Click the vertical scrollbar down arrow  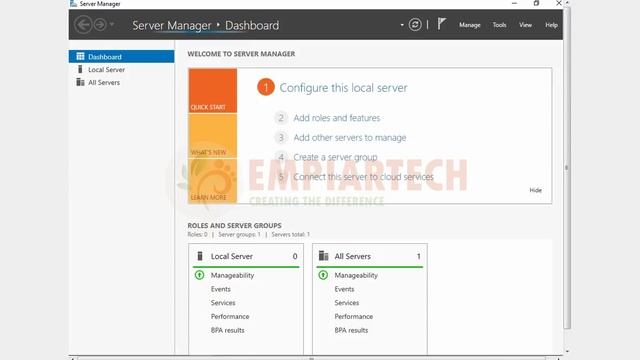click(x=567, y=351)
